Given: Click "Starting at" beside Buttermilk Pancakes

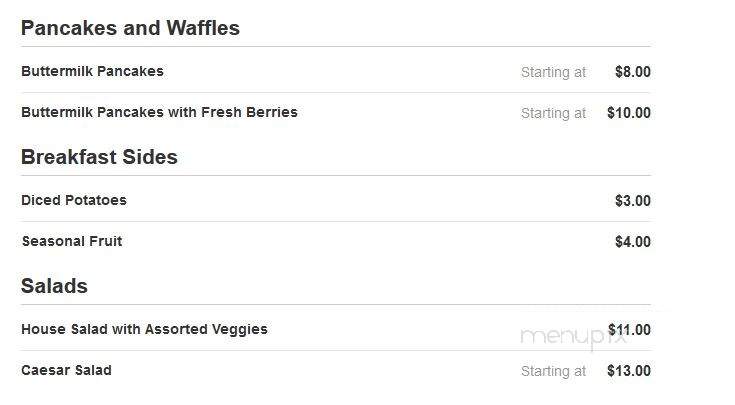Looking at the screenshot, I should pos(554,72).
